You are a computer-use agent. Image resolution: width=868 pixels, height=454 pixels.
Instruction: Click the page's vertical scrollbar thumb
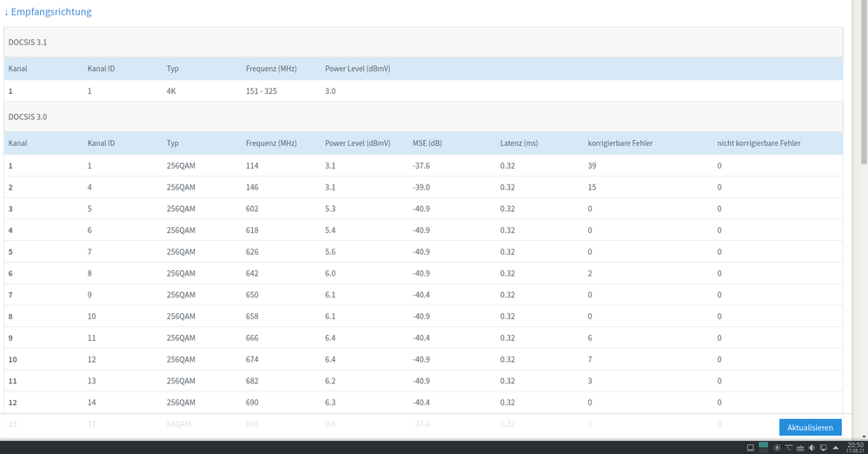pyautogui.click(x=864, y=83)
